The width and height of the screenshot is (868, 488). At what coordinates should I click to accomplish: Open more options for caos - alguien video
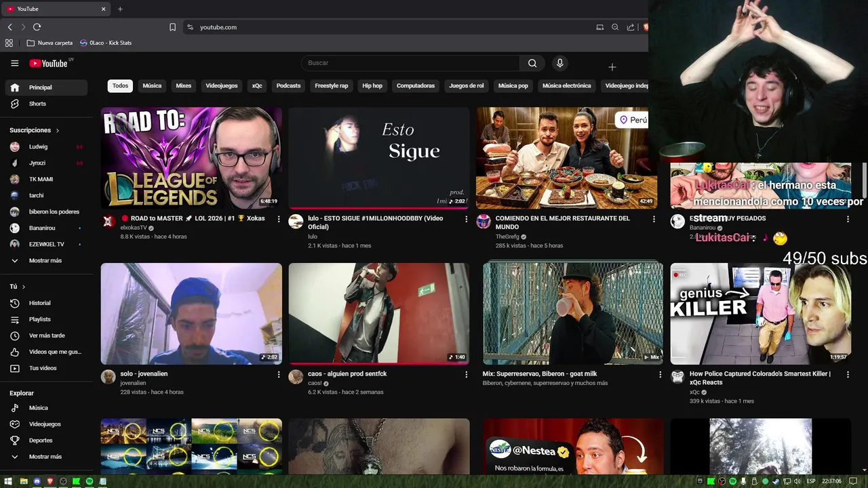[x=467, y=374]
